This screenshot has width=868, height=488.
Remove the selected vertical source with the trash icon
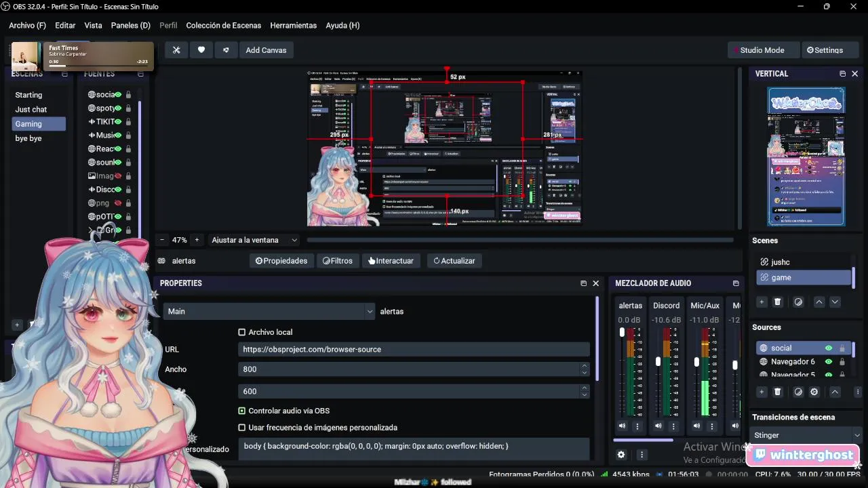[778, 392]
